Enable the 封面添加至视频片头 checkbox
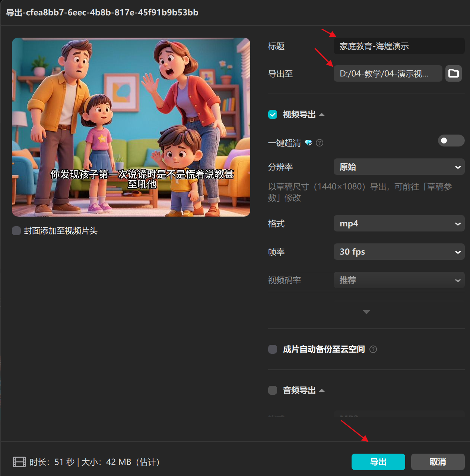Screen dimensions: 470x476 click(x=16, y=231)
